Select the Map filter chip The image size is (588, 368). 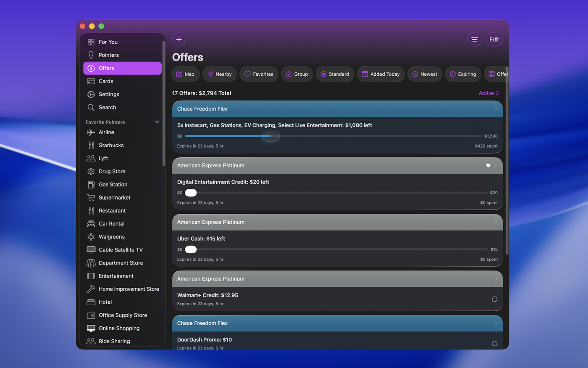pos(185,74)
